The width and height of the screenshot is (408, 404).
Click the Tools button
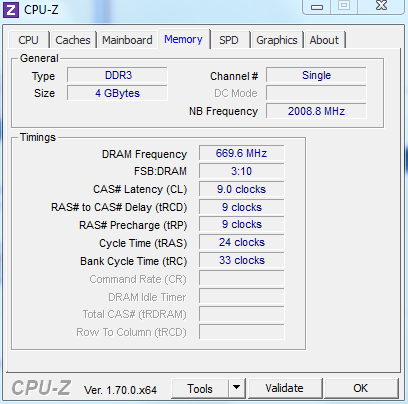pos(200,389)
